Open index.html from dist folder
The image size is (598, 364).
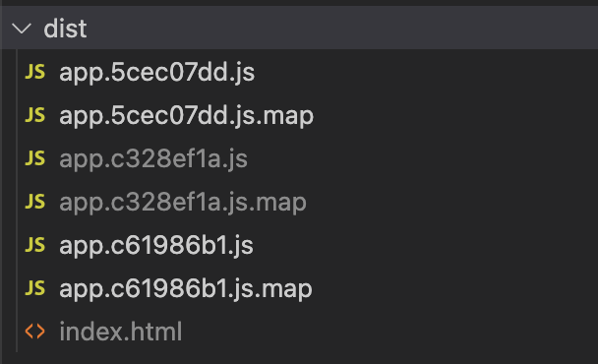coord(121,332)
